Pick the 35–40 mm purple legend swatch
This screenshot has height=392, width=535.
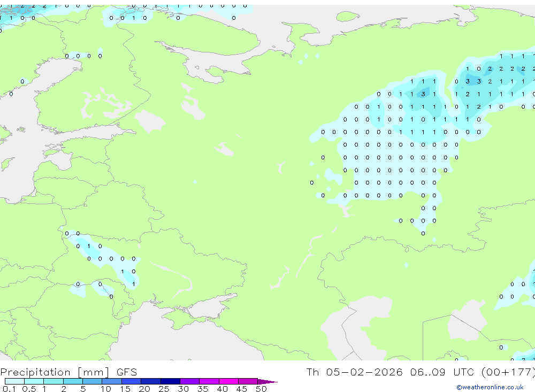[x=209, y=381]
